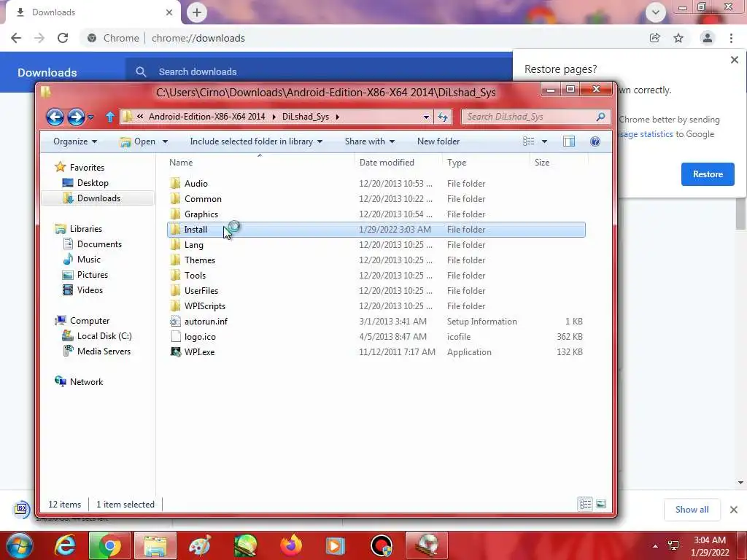Image resolution: width=747 pixels, height=560 pixels.
Task: Click the Explorer up-one-level arrow
Action: [110, 117]
